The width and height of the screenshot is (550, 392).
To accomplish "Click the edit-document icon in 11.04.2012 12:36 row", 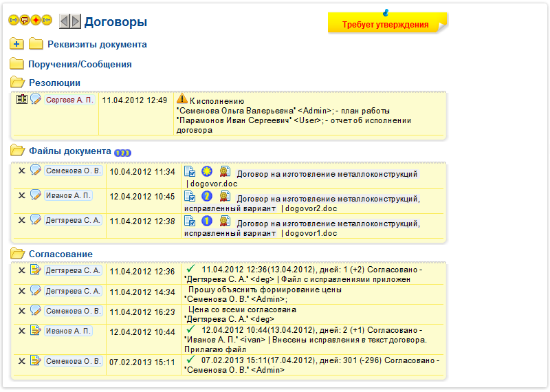I will 36,270.
